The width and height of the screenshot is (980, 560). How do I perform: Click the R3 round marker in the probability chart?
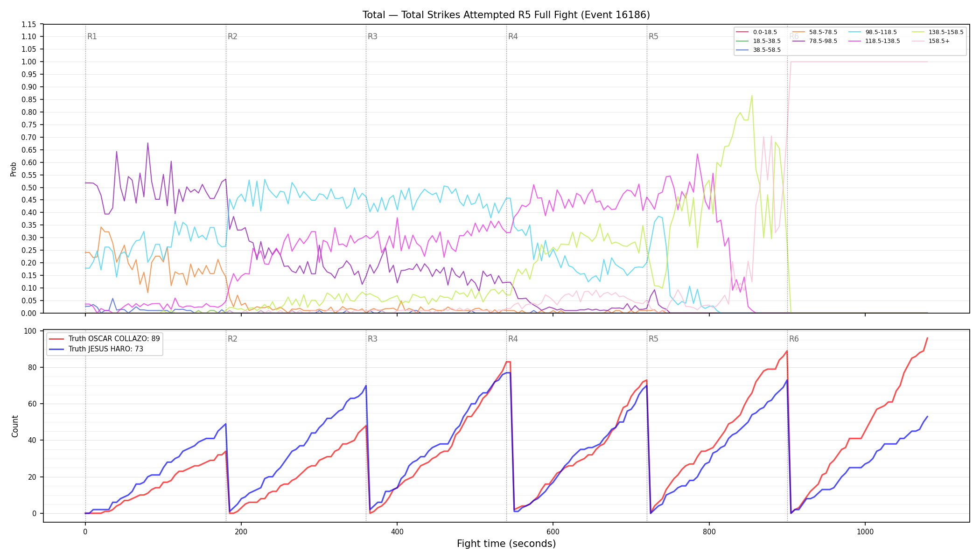[372, 36]
